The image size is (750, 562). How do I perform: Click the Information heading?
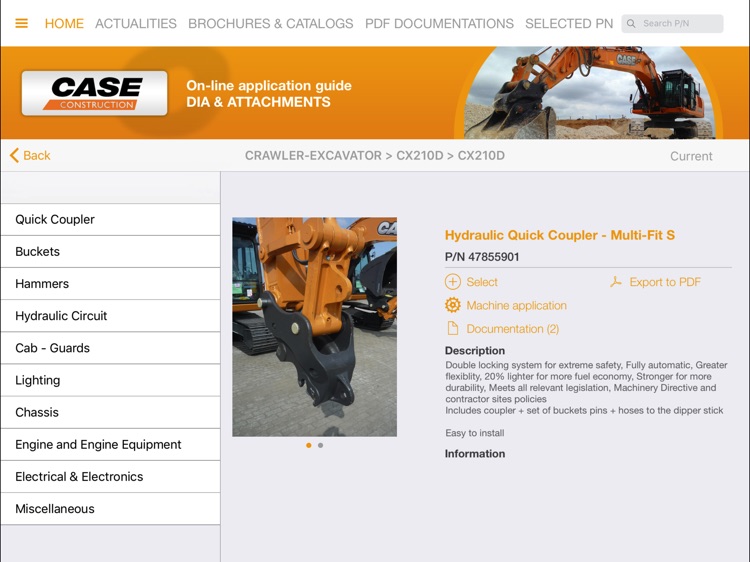point(474,453)
